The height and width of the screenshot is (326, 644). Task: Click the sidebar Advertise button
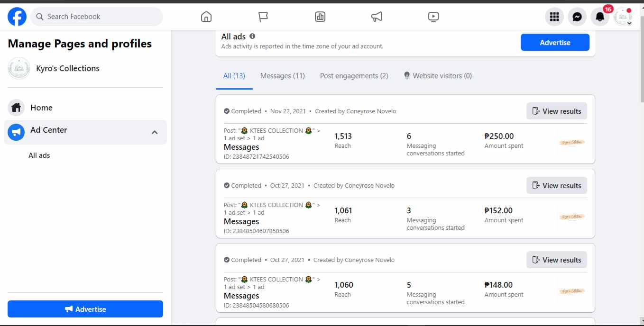(x=85, y=309)
